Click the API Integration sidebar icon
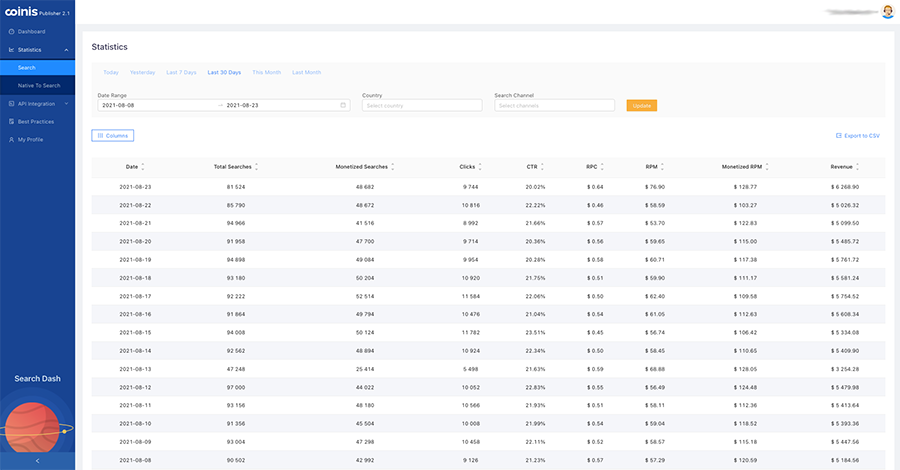Screen dimensions: 900x470 [x=11, y=103]
